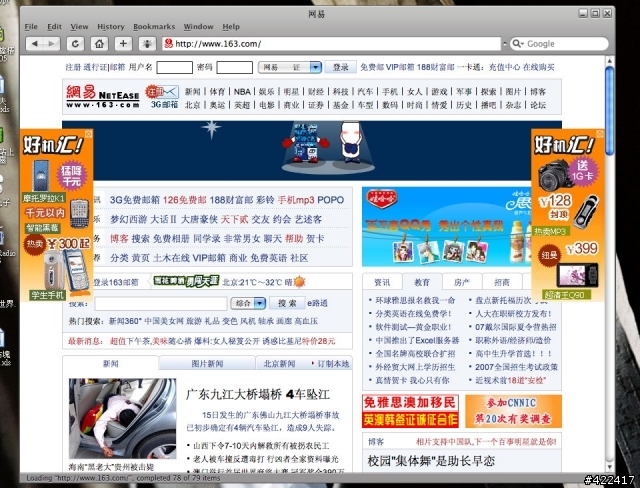640x488 pixels.
Task: Click the dropdown arrow beside the address bar
Action: 505,44
